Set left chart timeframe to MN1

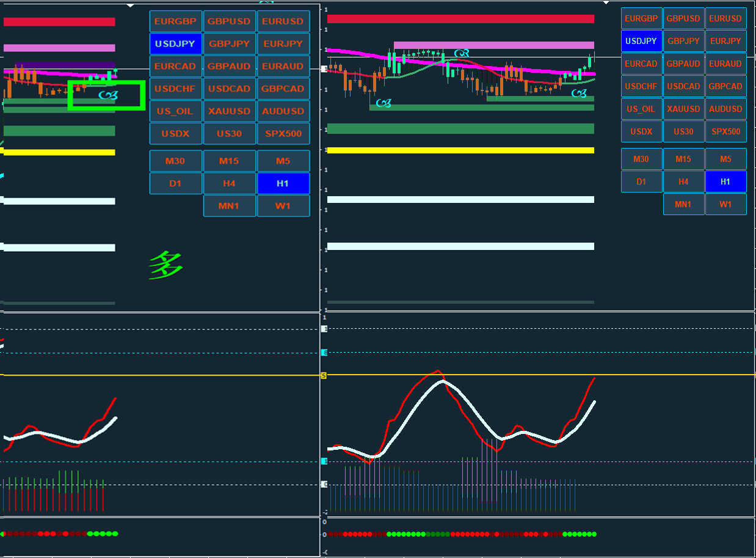229,206
